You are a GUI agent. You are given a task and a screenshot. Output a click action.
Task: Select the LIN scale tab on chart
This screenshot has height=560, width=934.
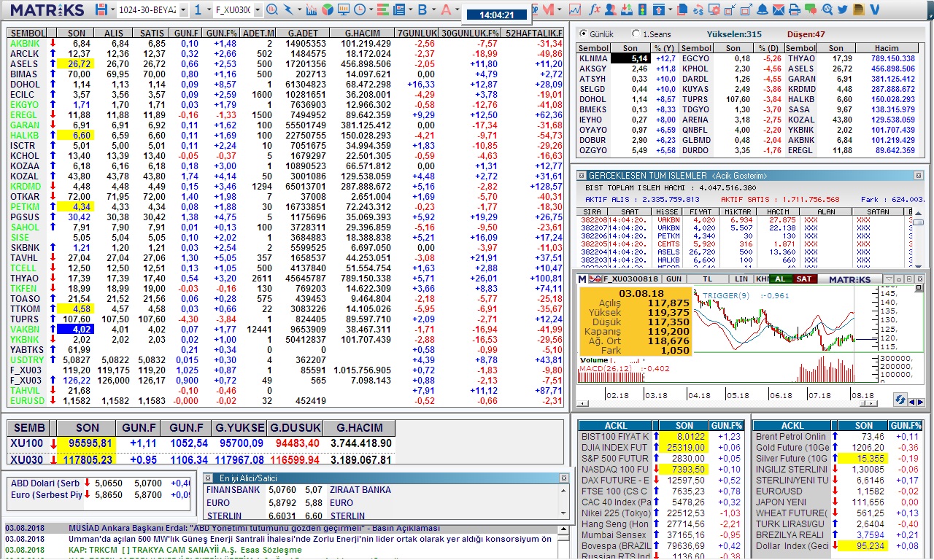(741, 279)
